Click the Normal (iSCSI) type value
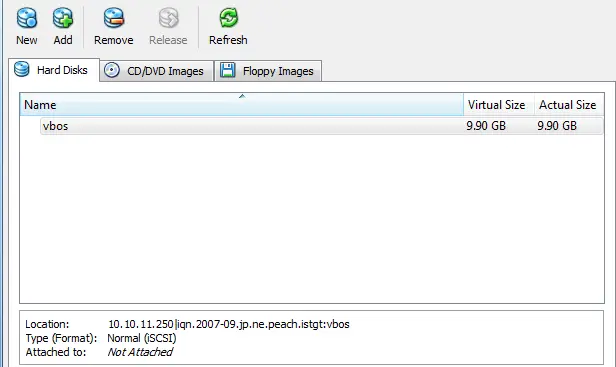The width and height of the screenshot is (616, 367). [142, 338]
